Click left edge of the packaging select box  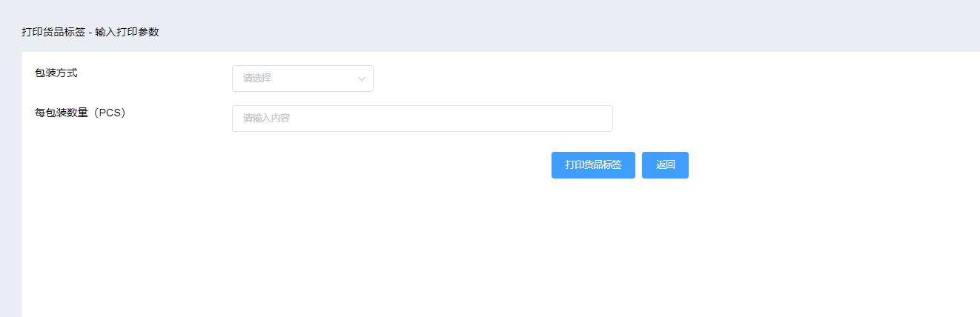click(236, 79)
